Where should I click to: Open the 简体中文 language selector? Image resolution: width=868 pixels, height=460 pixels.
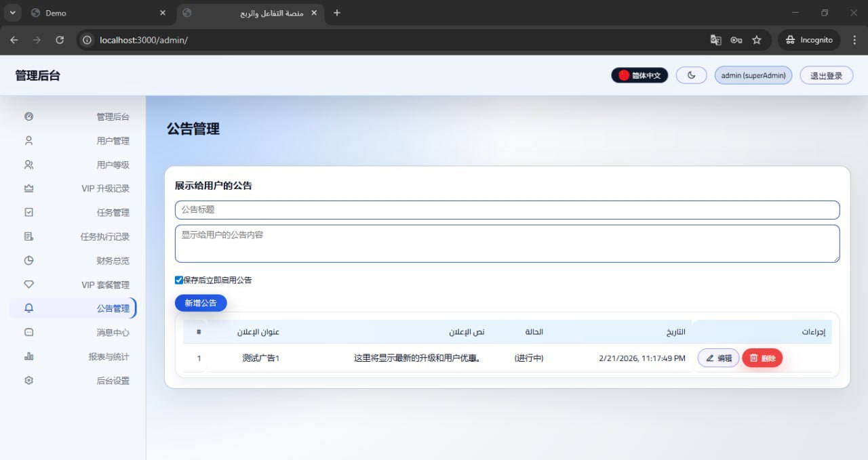[639, 75]
